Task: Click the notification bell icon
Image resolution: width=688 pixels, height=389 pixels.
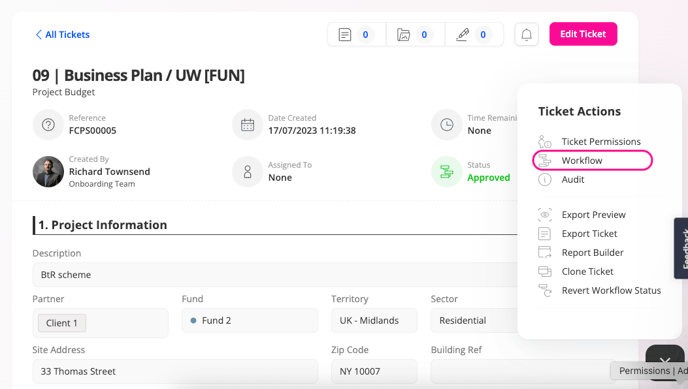Action: (x=527, y=34)
